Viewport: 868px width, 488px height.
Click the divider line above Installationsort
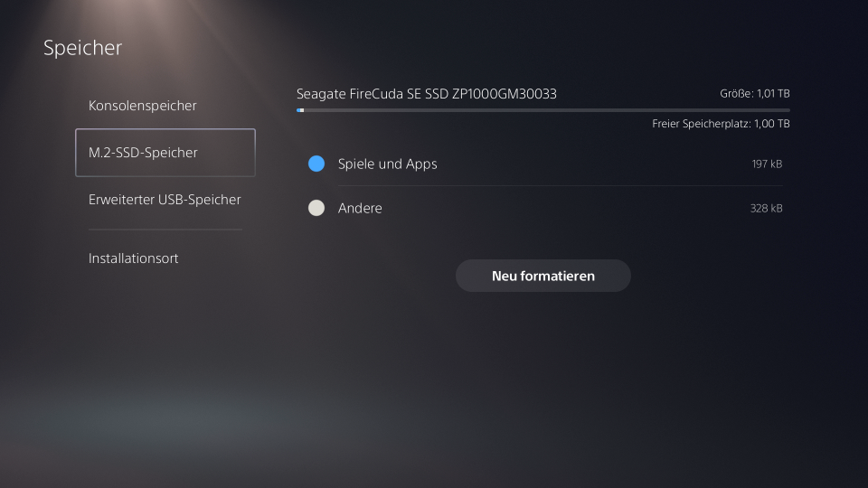(x=165, y=230)
